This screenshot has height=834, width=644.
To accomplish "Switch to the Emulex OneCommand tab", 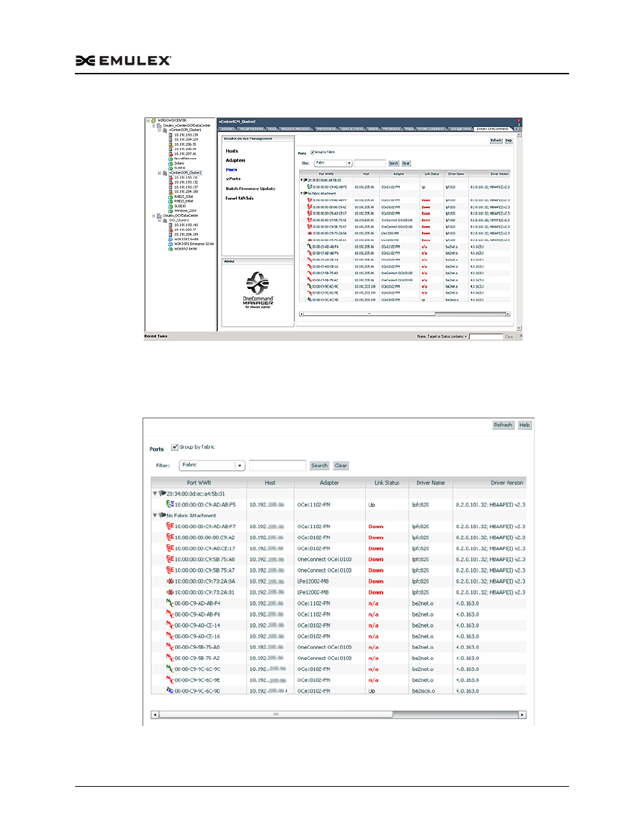I will pos(493,129).
